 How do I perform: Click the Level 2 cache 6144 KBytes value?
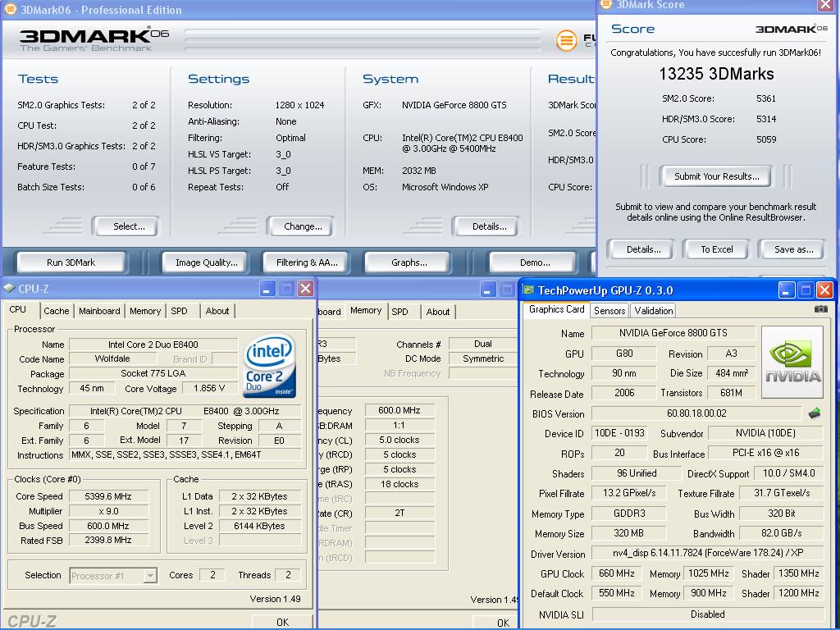click(x=259, y=526)
